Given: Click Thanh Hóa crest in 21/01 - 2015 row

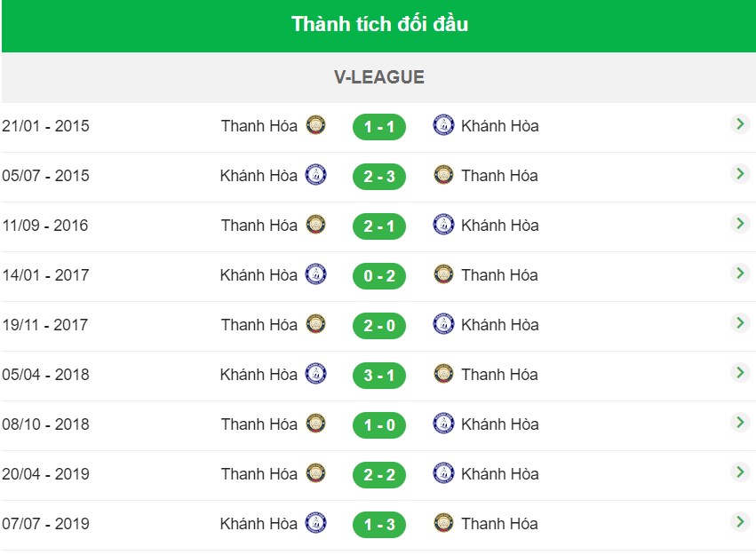Looking at the screenshot, I should tap(315, 125).
